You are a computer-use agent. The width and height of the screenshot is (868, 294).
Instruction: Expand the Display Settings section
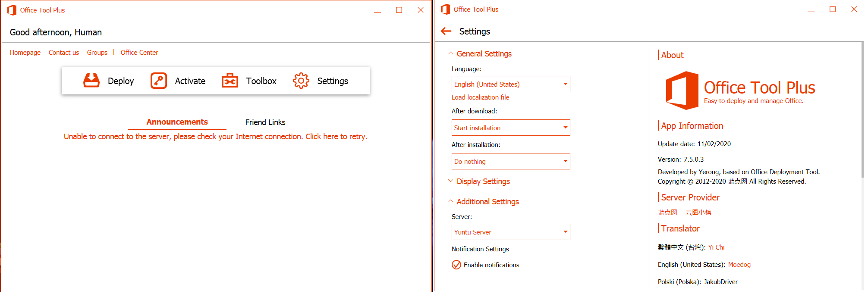click(479, 181)
